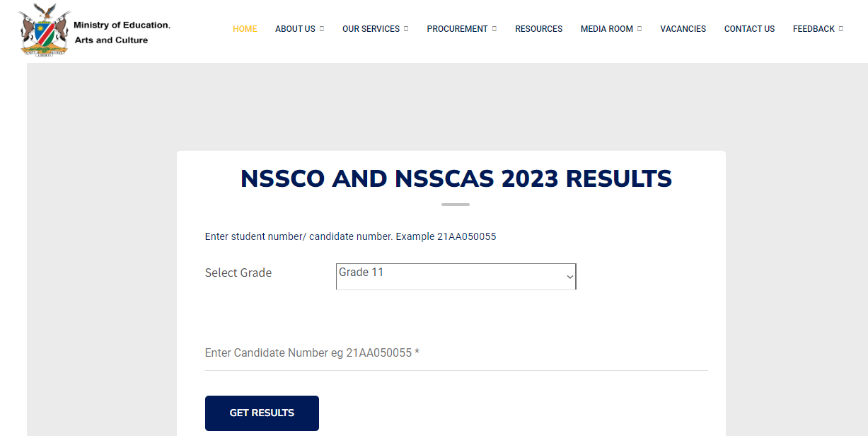Click the candidate number input field
The height and width of the screenshot is (436, 868).
point(456,352)
